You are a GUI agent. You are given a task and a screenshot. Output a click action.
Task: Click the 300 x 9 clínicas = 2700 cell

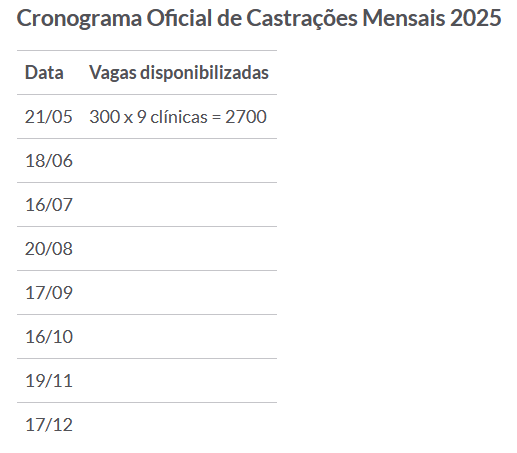tap(178, 117)
